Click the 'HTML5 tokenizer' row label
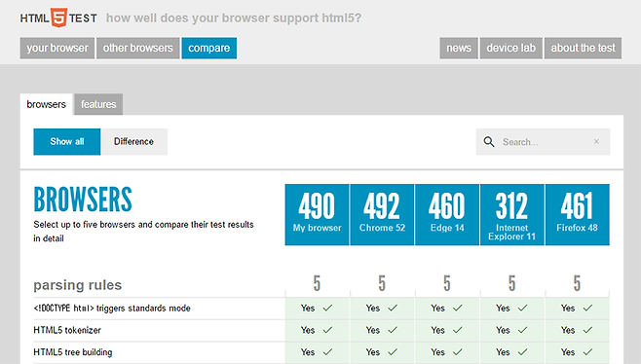 67,330
